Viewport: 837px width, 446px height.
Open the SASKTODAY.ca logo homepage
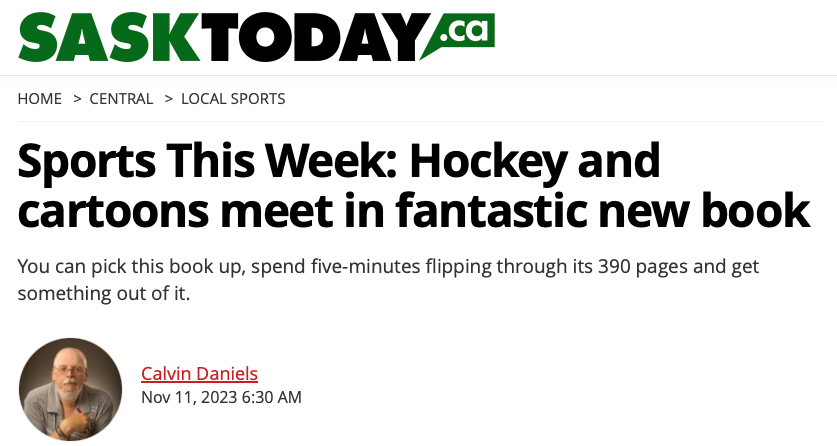pos(256,36)
